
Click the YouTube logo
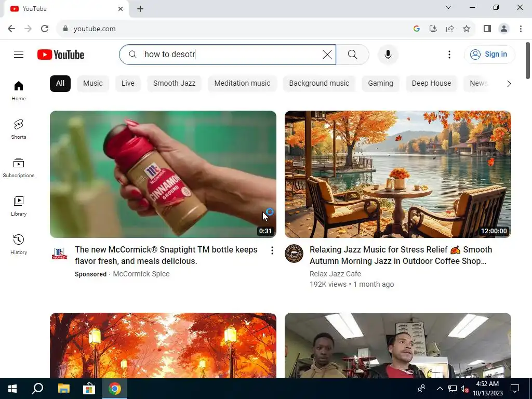tap(61, 55)
